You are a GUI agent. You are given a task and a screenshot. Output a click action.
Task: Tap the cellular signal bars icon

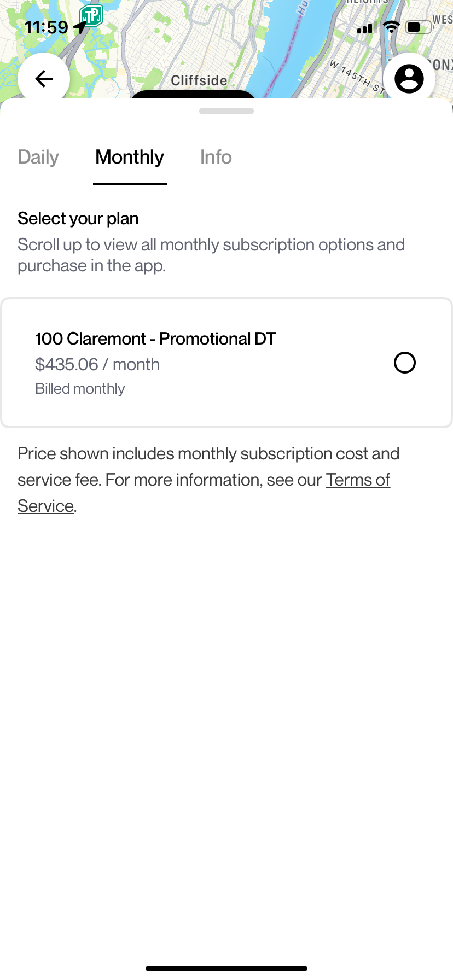tap(365, 28)
